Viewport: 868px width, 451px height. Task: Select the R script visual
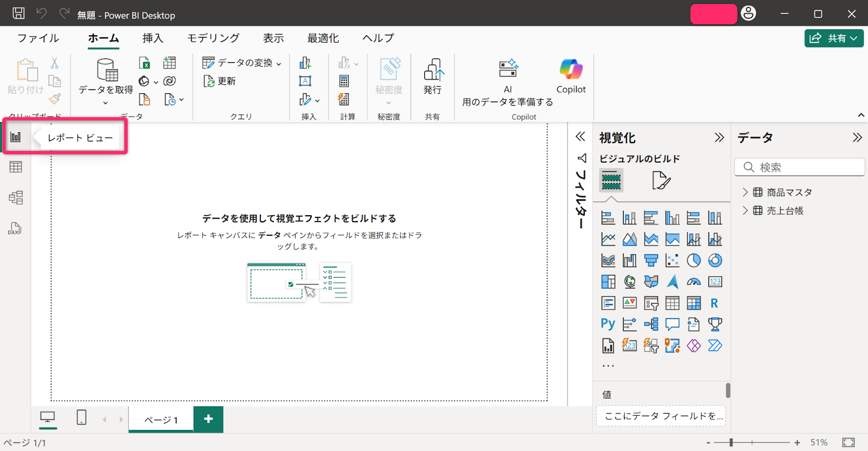[715, 303]
